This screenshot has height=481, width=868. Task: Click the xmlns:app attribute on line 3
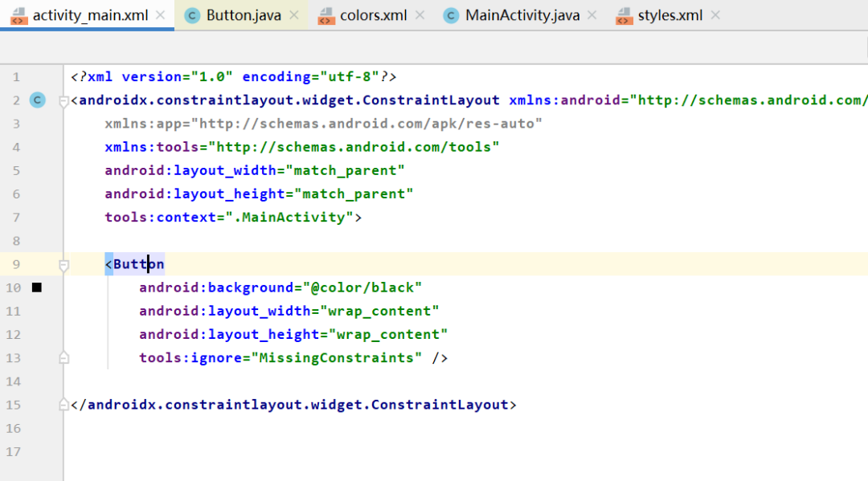click(147, 124)
